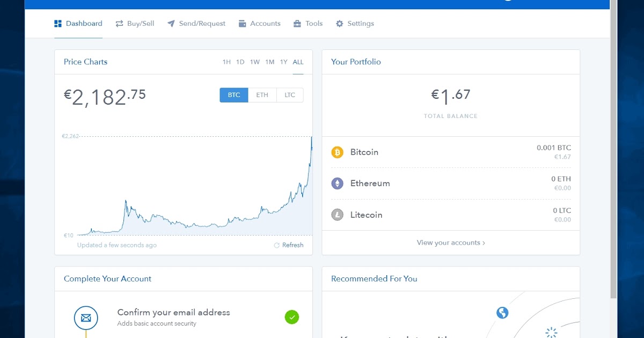This screenshot has height=338, width=644.
Task: Click the Adds basic account security text
Action: pos(157,324)
